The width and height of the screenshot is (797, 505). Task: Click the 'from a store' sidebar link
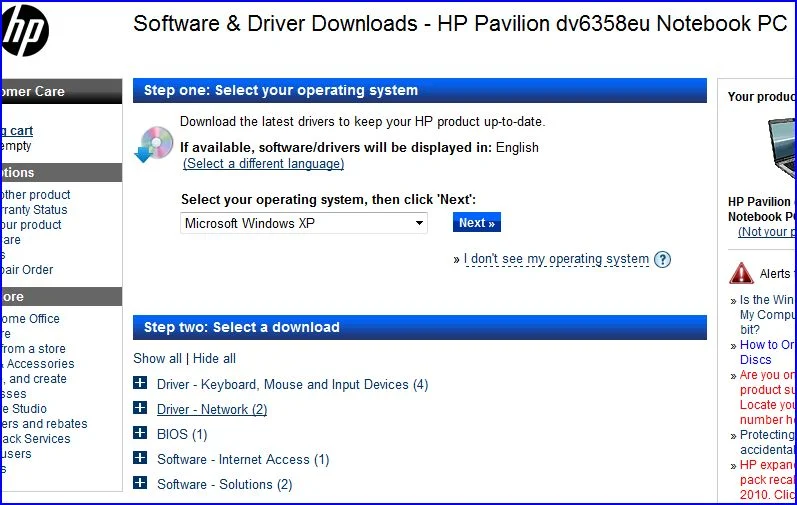pyautogui.click(x=33, y=349)
